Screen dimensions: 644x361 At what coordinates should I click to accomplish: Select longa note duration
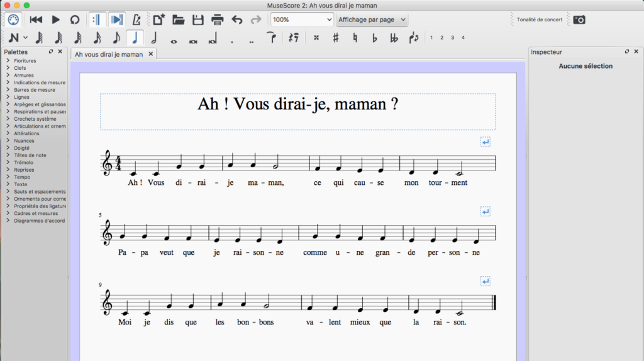[213, 39]
